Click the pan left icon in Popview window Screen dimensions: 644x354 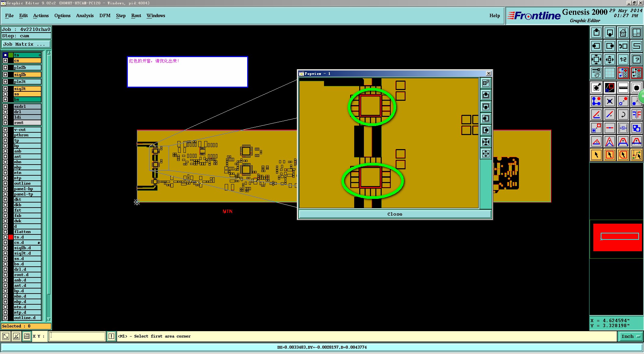tap(486, 119)
